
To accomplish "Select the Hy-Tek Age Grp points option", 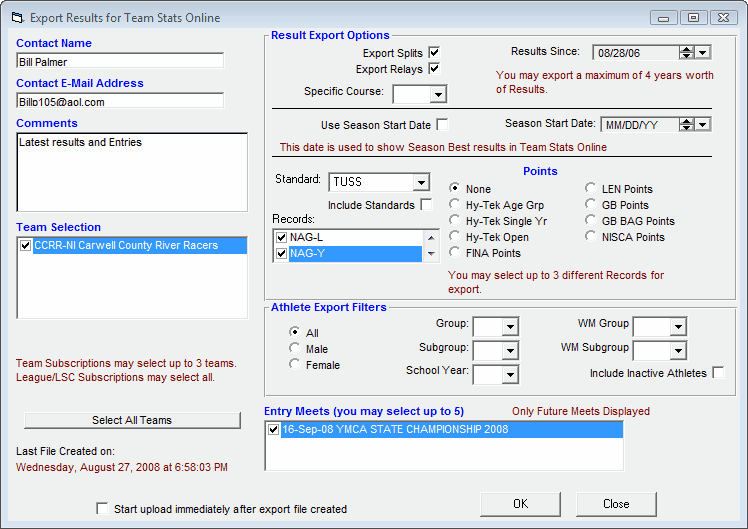I will click(455, 205).
